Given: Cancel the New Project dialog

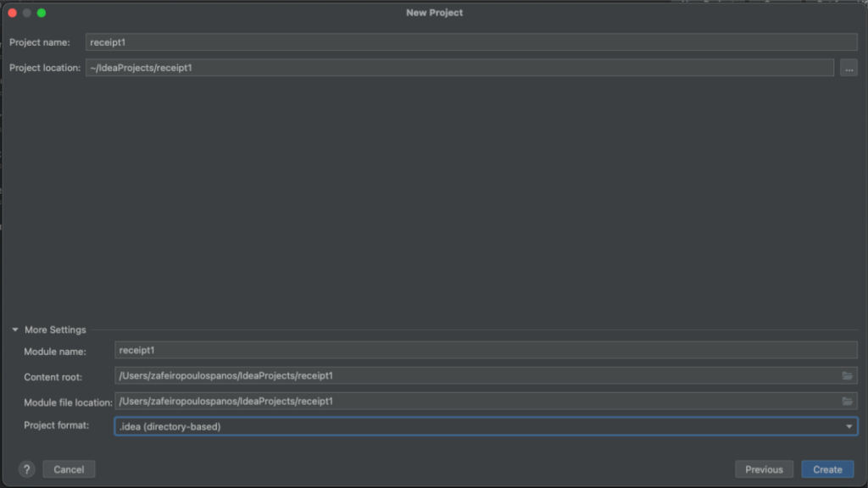Looking at the screenshot, I should (x=69, y=469).
